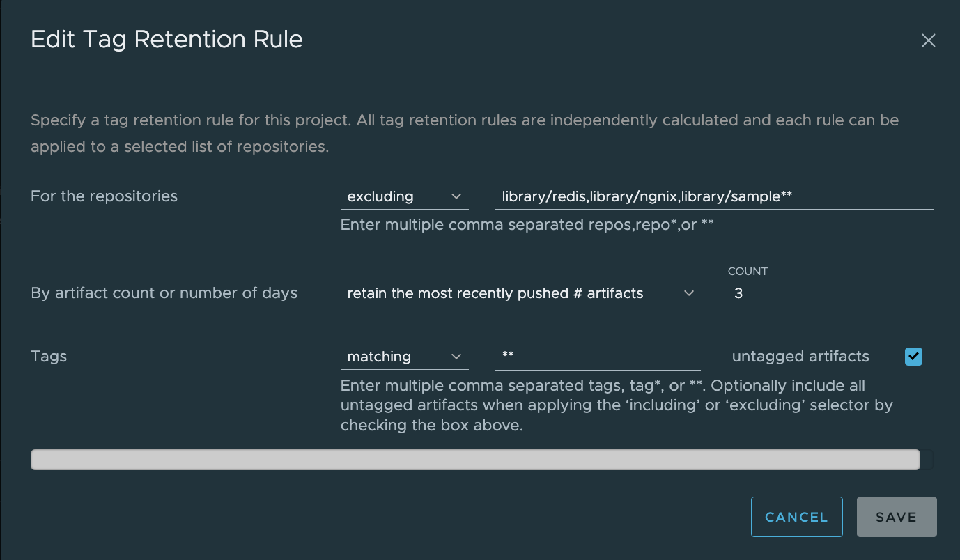Click the chevron arrow beside "matching"
960x560 pixels.
click(456, 357)
